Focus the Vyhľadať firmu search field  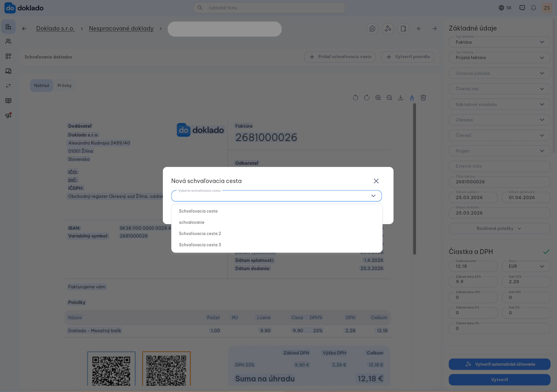[x=269, y=8]
